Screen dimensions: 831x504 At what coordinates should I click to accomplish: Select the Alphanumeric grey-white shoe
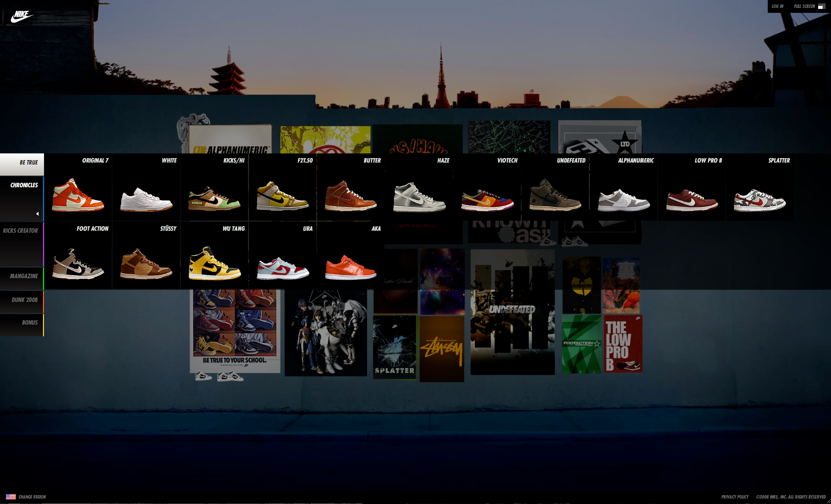(623, 200)
